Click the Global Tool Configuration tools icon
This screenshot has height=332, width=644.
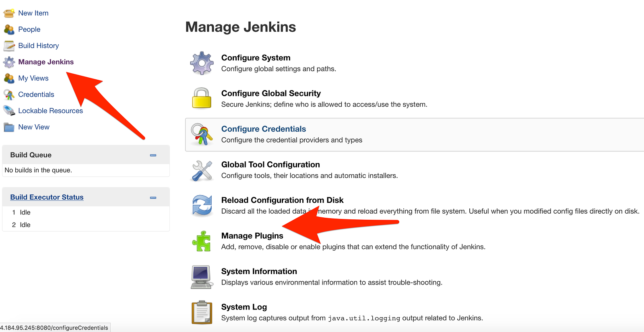click(202, 170)
